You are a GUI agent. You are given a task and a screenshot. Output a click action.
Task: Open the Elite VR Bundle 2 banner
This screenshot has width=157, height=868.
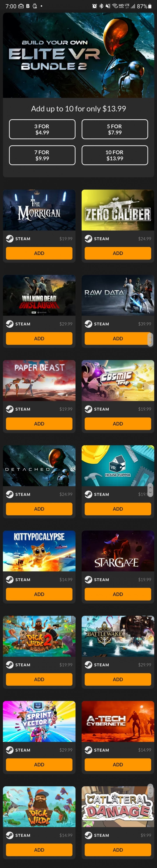(x=78, y=56)
